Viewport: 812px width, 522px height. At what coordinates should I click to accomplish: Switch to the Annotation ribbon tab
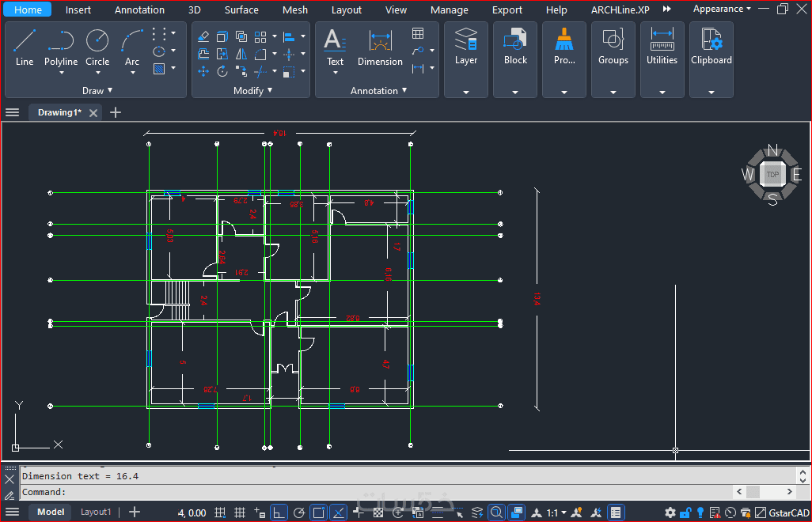[139, 9]
